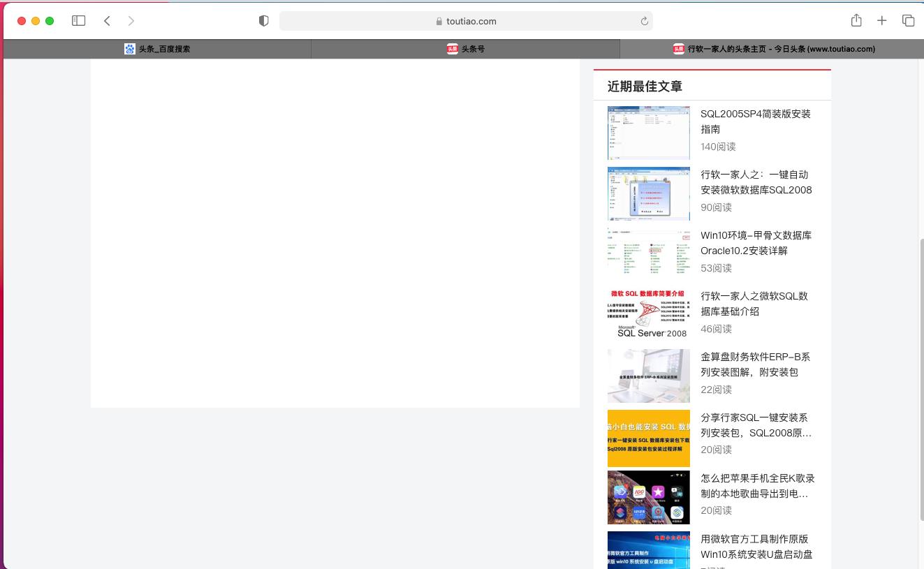Open the SQL2005SP4简装版安装指南 article

[x=756, y=121]
